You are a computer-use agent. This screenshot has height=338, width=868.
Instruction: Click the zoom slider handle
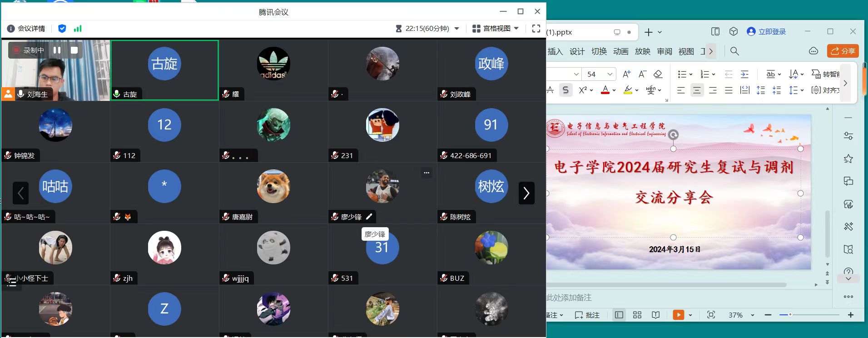click(790, 314)
